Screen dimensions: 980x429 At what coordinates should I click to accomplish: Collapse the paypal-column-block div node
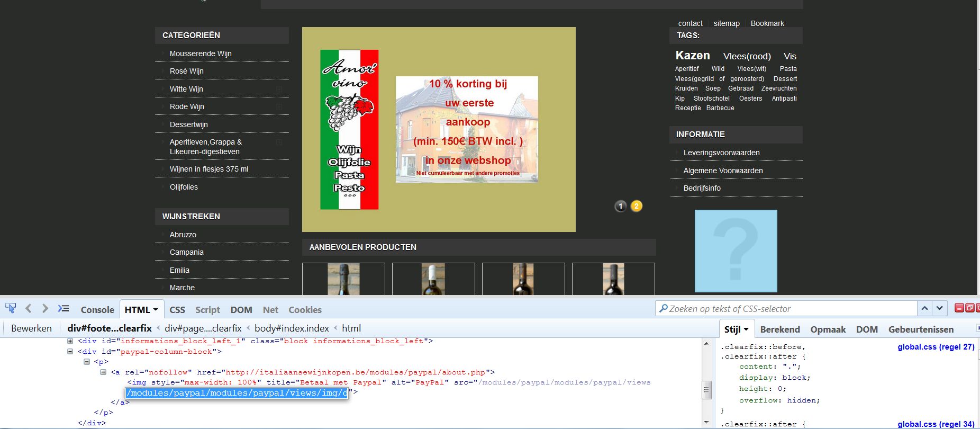coord(70,351)
